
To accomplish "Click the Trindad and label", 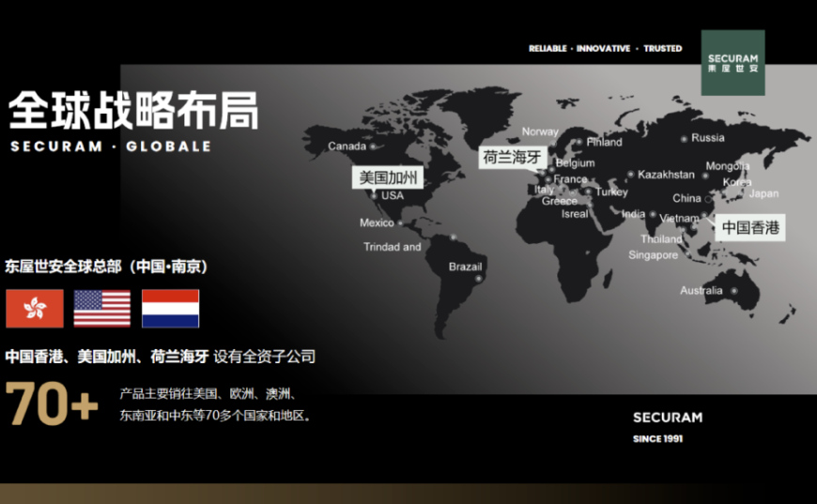I will pos(393,247).
